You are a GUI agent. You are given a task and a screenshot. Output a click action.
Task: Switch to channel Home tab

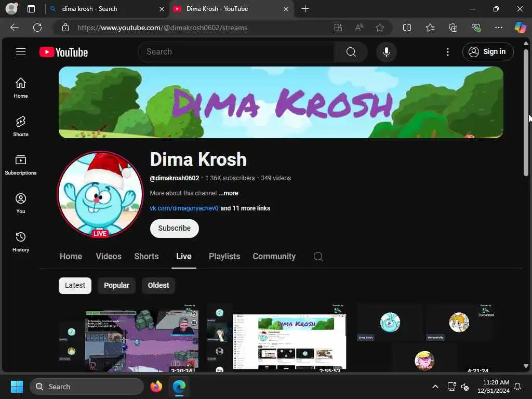point(71,257)
